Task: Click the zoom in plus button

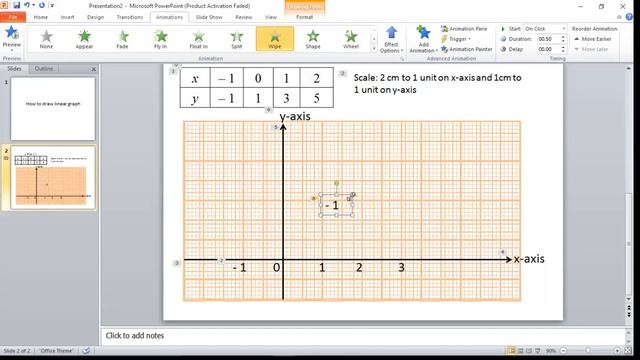Action: coord(617,351)
